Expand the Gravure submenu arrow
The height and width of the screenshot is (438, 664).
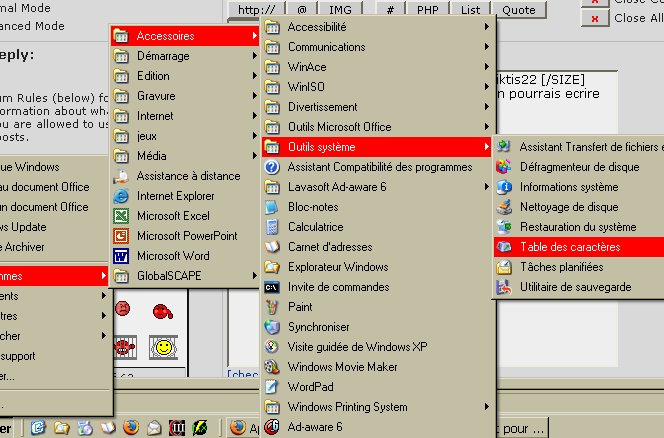255,96
